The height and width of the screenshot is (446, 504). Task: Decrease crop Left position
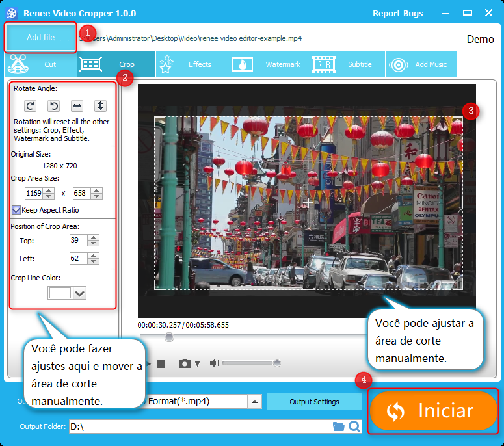tap(93, 261)
